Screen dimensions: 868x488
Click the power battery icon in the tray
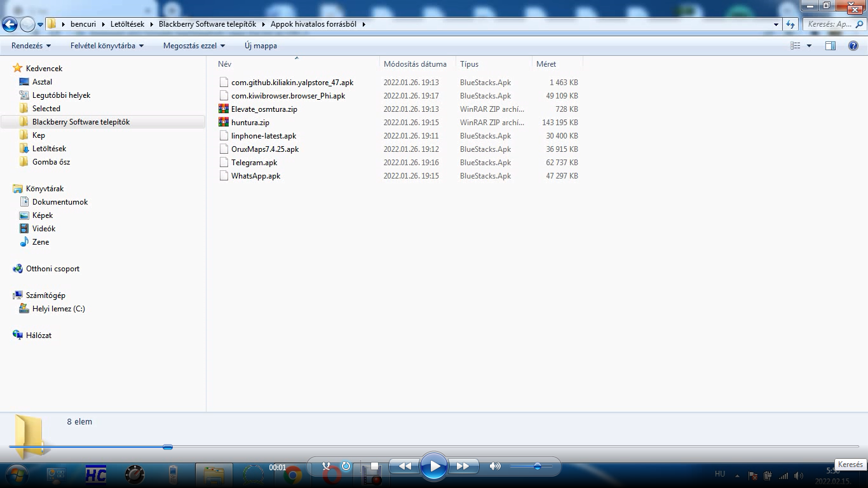click(x=768, y=475)
